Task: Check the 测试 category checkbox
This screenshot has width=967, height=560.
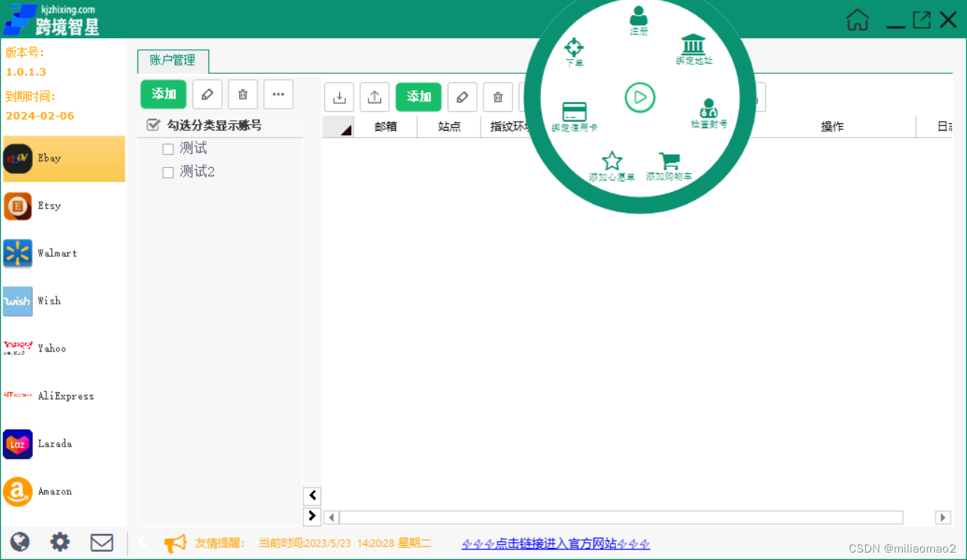Action: tap(168, 149)
